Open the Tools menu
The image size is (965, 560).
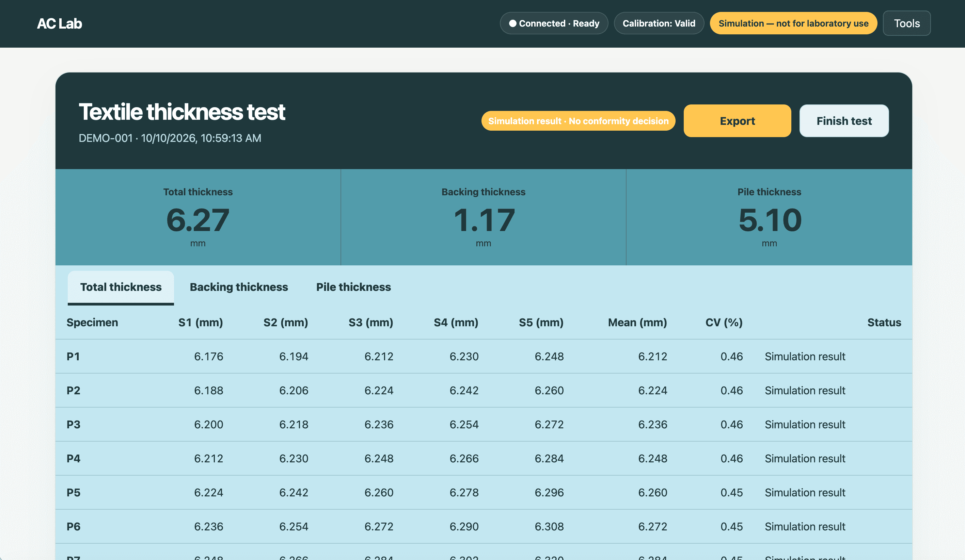pyautogui.click(x=906, y=23)
